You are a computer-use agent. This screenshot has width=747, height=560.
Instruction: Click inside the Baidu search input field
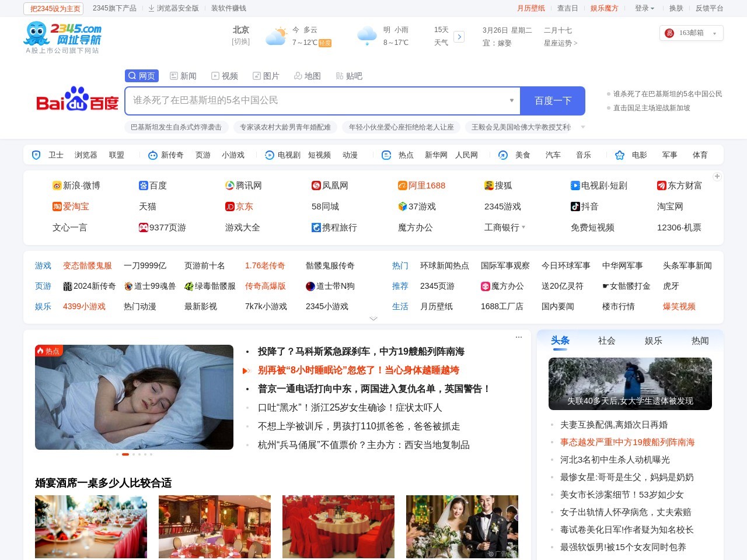pyautogui.click(x=321, y=100)
